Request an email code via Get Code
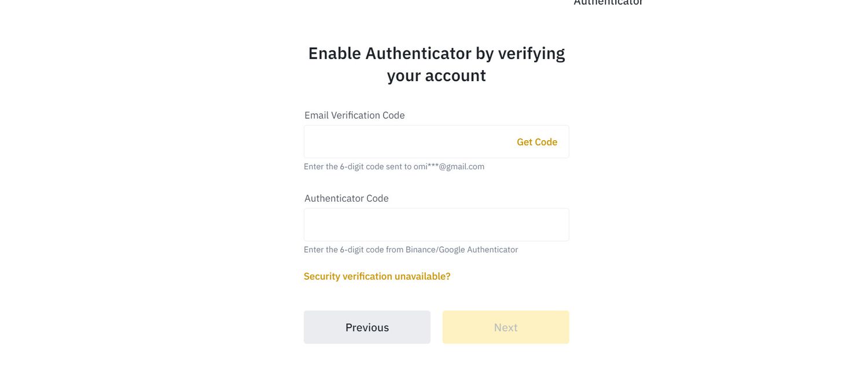The height and width of the screenshot is (376, 868). pyautogui.click(x=536, y=142)
